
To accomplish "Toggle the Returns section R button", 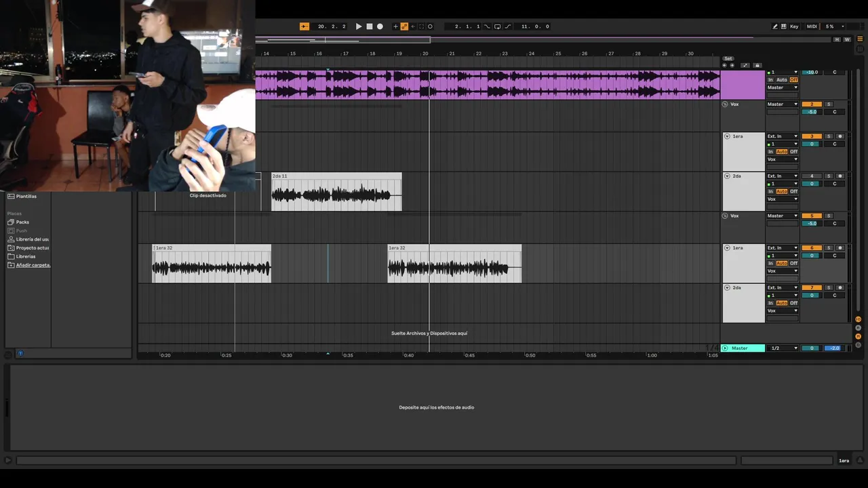I will [x=858, y=327].
